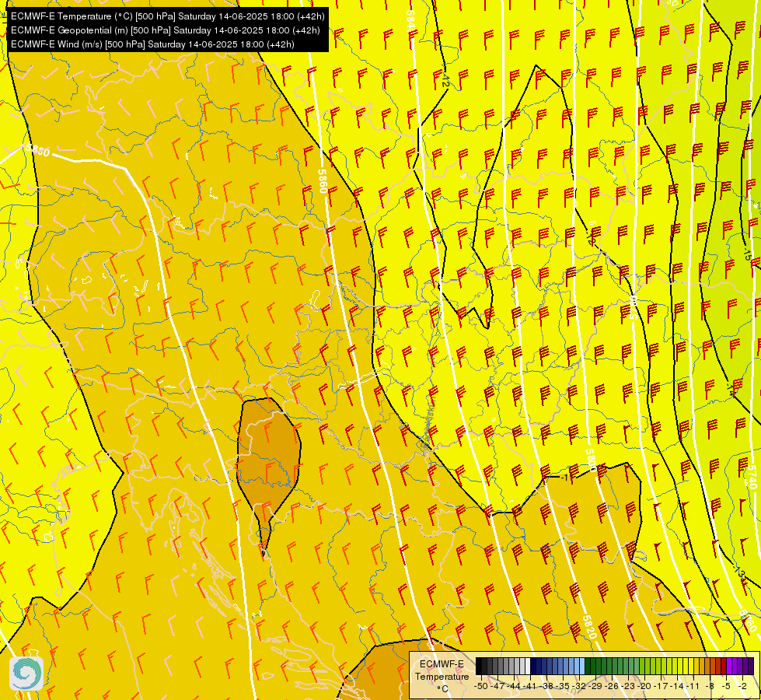The image size is (761, 700).
Task: Select the ECMWF-E Geopotential 500 hPa title line
Action: pyautogui.click(x=166, y=30)
